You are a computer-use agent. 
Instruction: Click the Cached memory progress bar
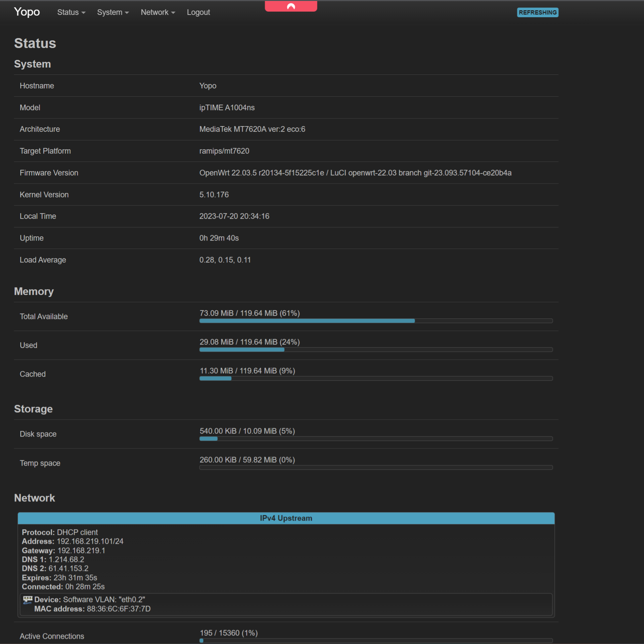(x=376, y=378)
